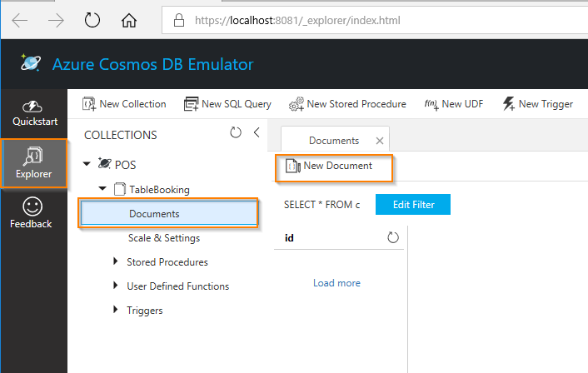Image resolution: width=588 pixels, height=373 pixels.
Task: Collapse the Collections pane with chevron
Action: 257,132
